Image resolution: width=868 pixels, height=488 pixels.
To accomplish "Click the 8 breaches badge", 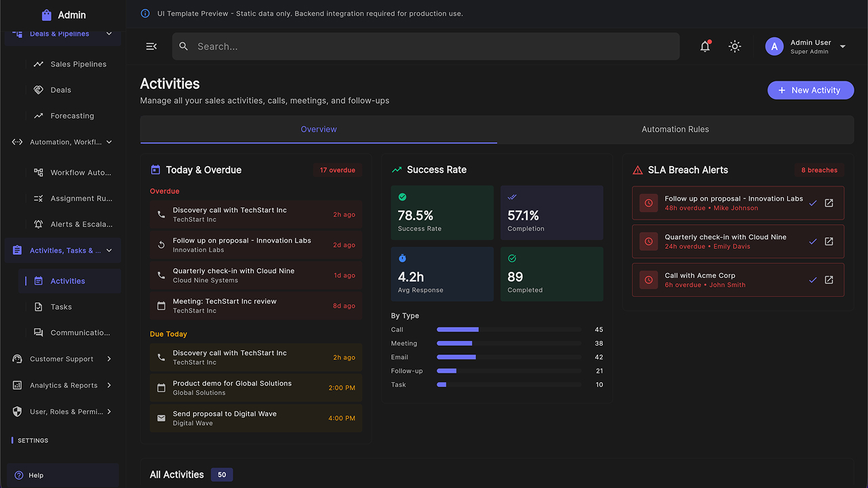I will [x=819, y=170].
